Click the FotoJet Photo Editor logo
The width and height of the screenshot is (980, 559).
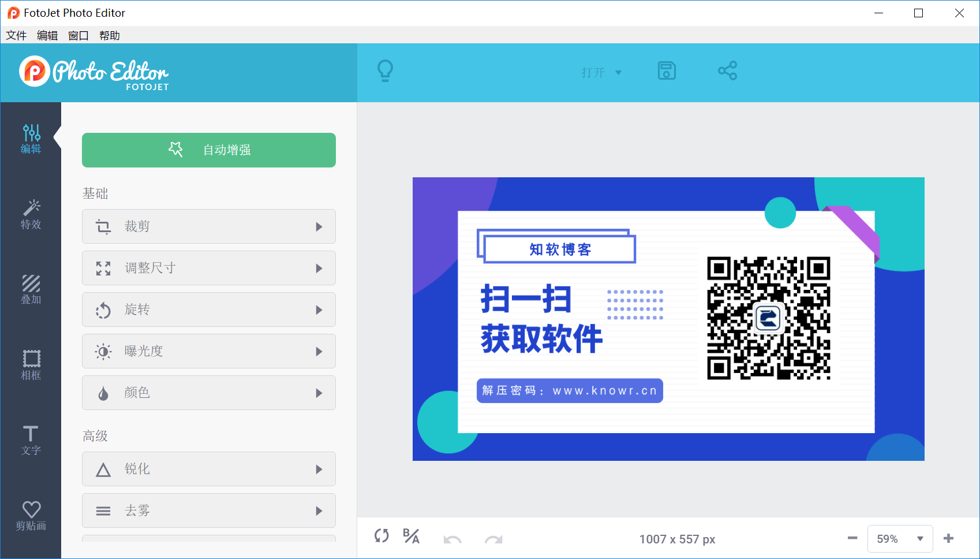[x=94, y=73]
